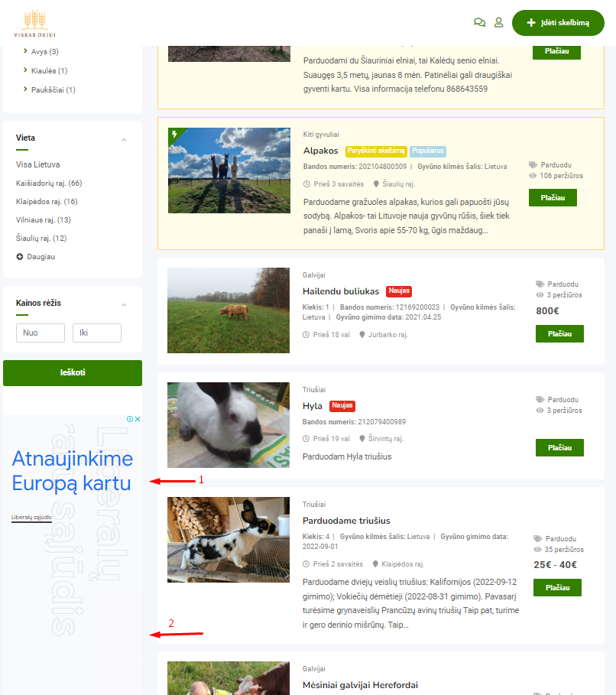Click location pin next to Jurbarko raj.
Viewport: 616px width, 695px height.
click(362, 335)
